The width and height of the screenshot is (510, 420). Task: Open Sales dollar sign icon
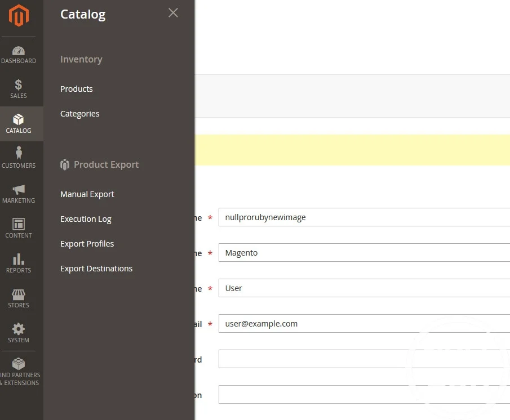tap(19, 86)
